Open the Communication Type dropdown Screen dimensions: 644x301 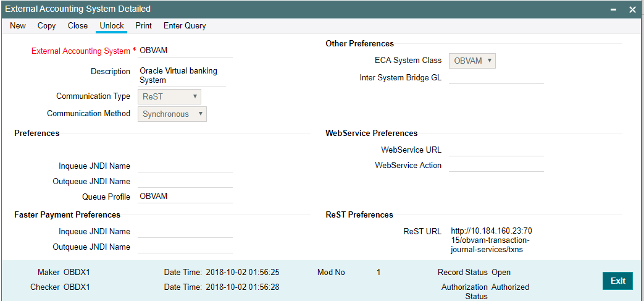pos(169,97)
